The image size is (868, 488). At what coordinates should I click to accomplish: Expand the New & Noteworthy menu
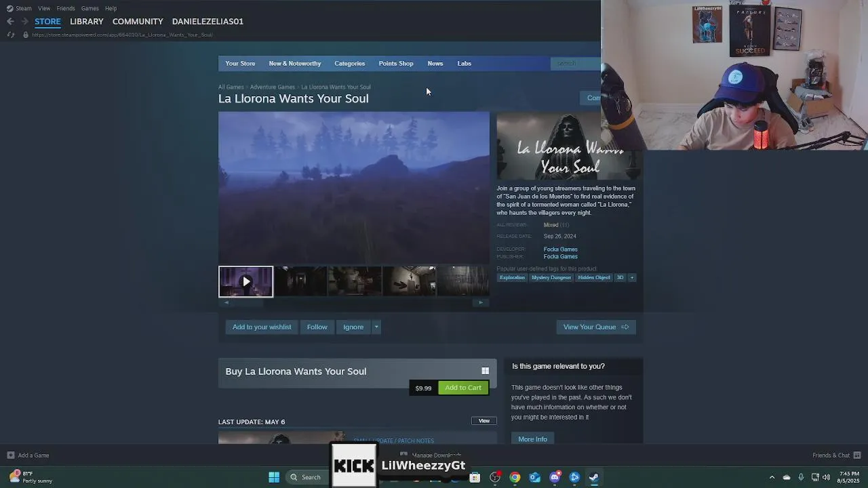(x=295, y=64)
